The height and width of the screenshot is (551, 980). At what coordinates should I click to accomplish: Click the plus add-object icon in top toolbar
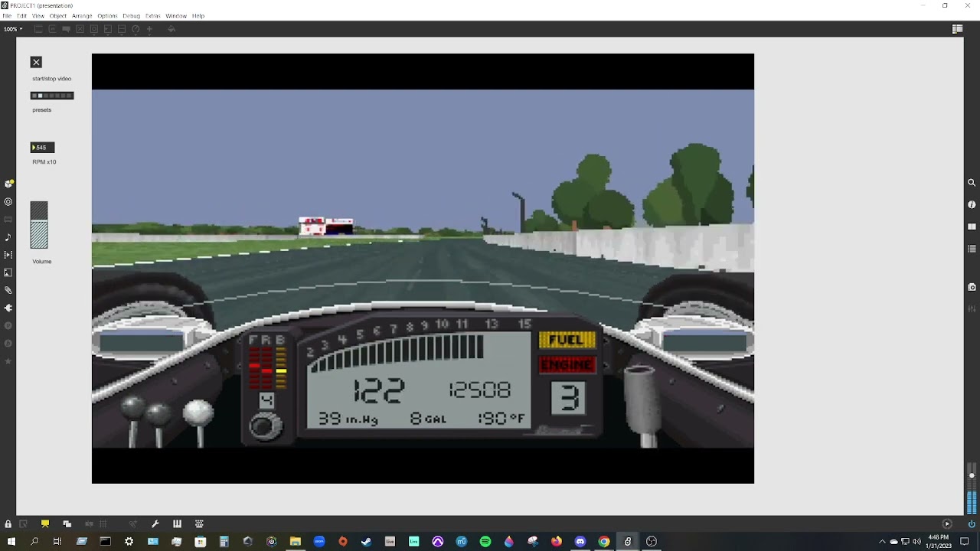[149, 29]
